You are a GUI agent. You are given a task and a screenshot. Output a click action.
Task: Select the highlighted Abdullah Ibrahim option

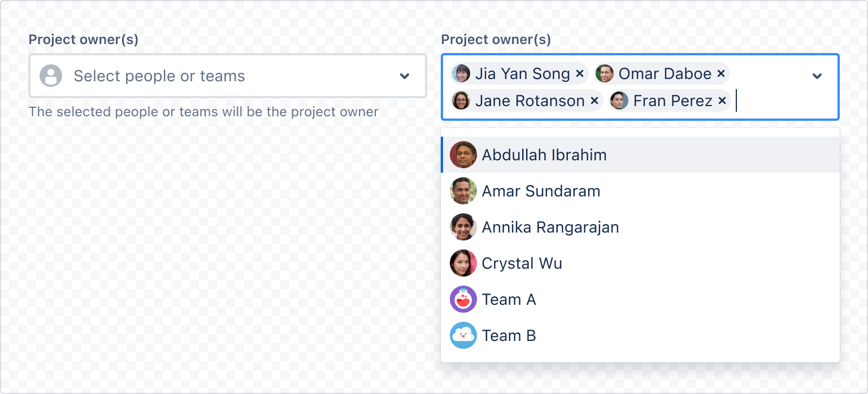[x=543, y=155]
